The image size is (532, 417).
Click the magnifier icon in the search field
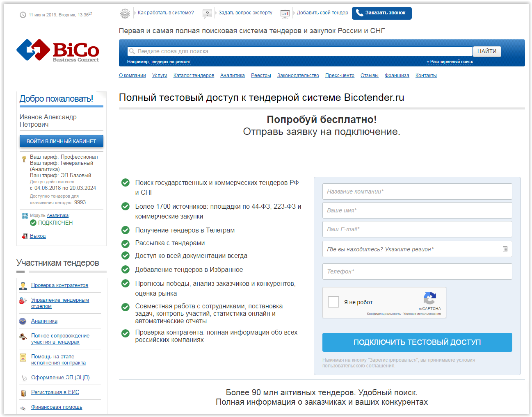tap(132, 51)
